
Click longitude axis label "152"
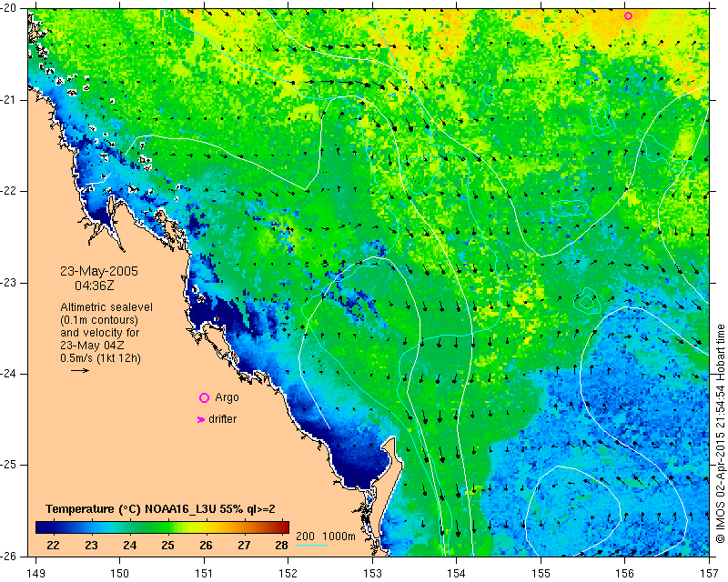tap(288, 574)
